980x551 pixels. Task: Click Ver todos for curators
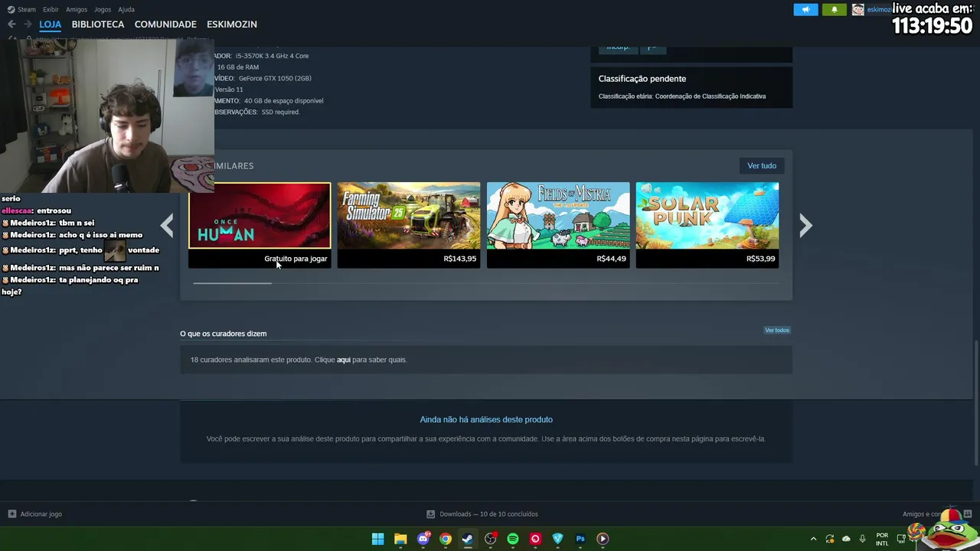pyautogui.click(x=776, y=330)
